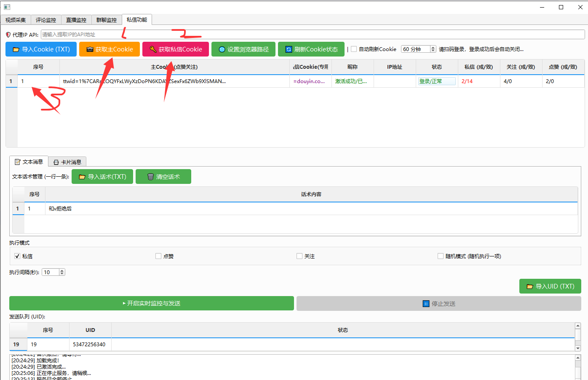Click the 导入话术(TXT) button

(102, 177)
